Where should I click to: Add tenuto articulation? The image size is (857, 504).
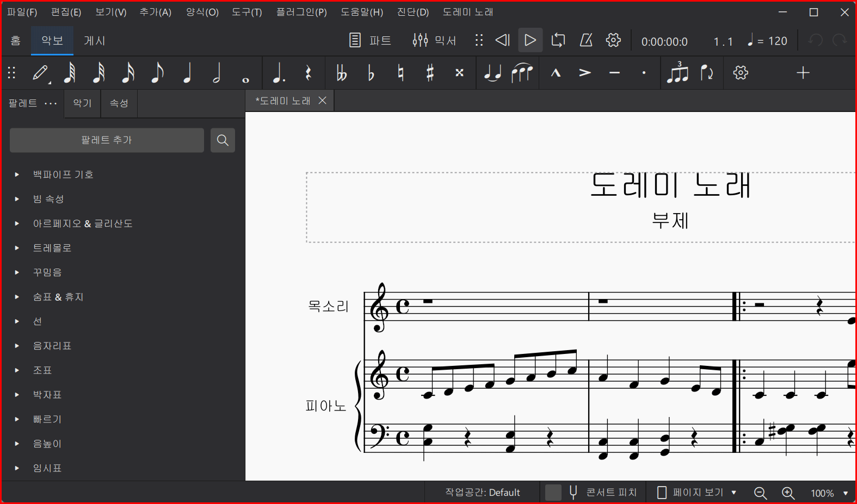(614, 73)
